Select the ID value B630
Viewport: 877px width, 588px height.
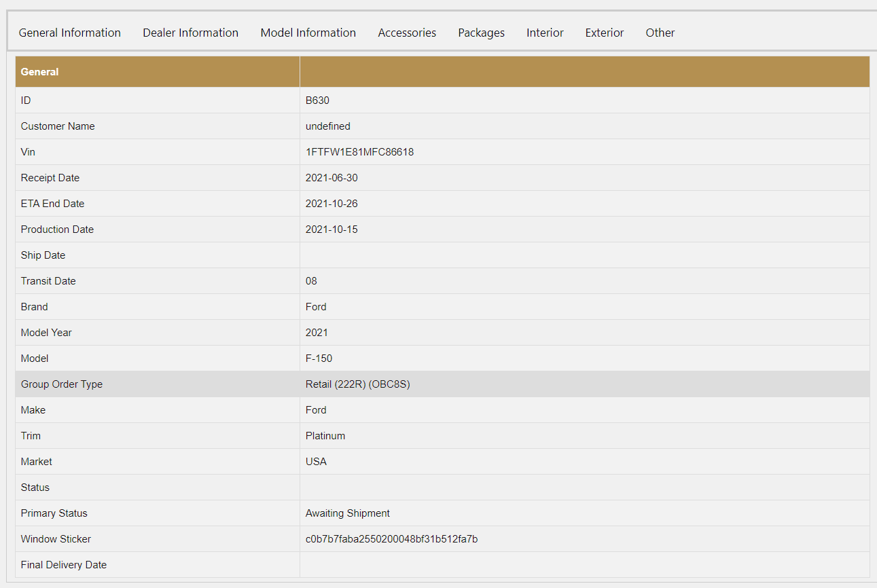[317, 100]
